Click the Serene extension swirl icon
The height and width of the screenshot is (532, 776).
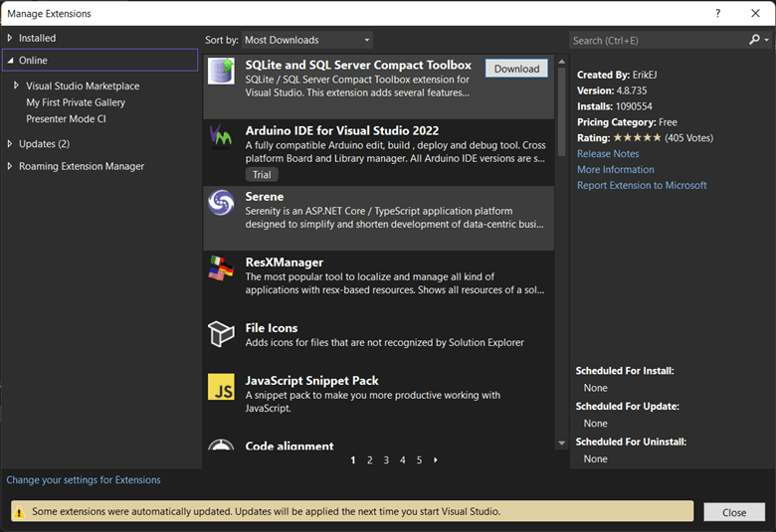tap(221, 203)
